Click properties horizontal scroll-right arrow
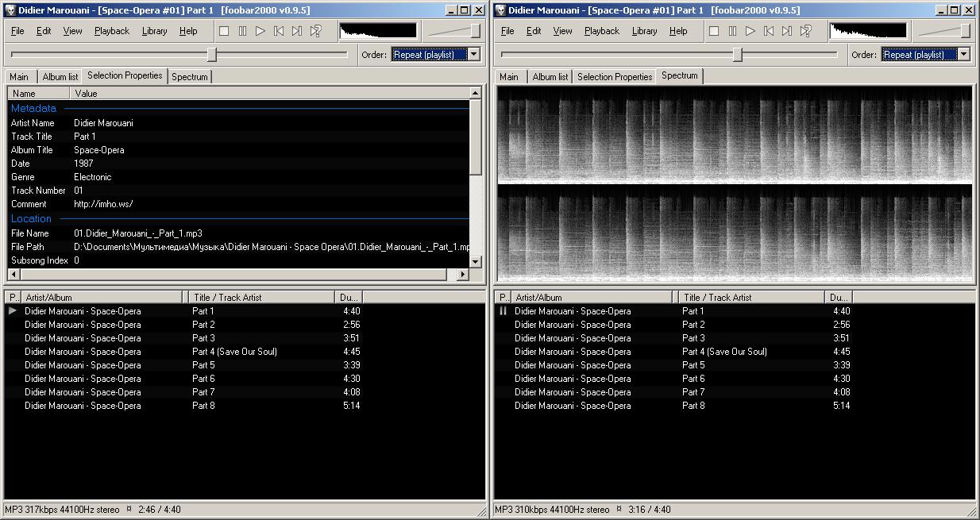980x520 pixels. (463, 274)
